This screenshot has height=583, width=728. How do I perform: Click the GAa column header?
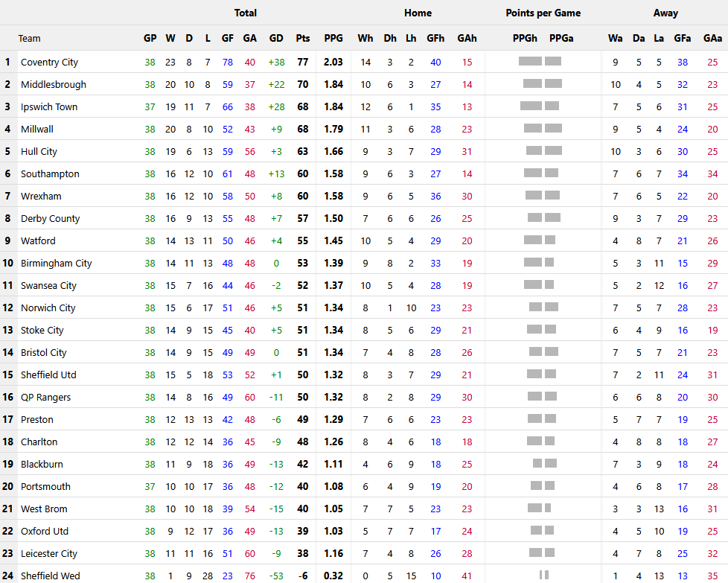712,39
